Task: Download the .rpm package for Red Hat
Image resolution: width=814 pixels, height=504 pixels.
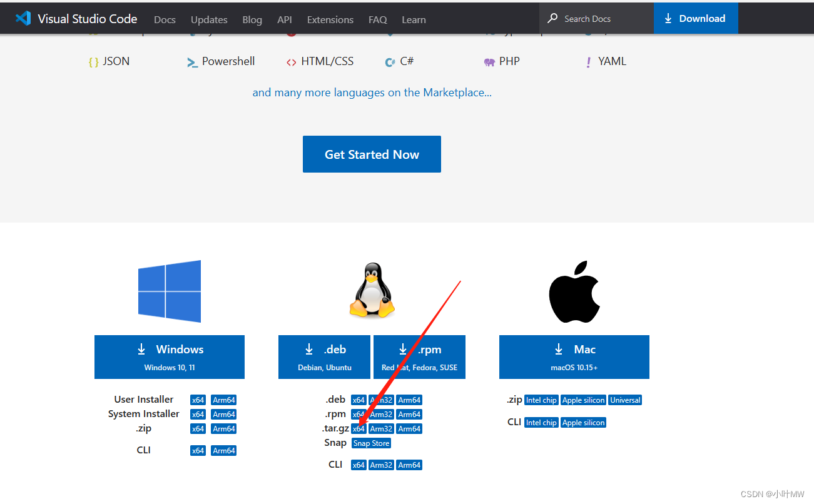Action: tap(419, 356)
